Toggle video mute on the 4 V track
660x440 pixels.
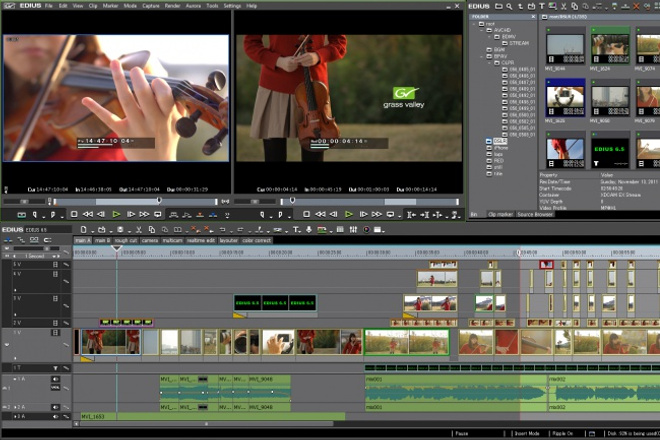[55, 274]
